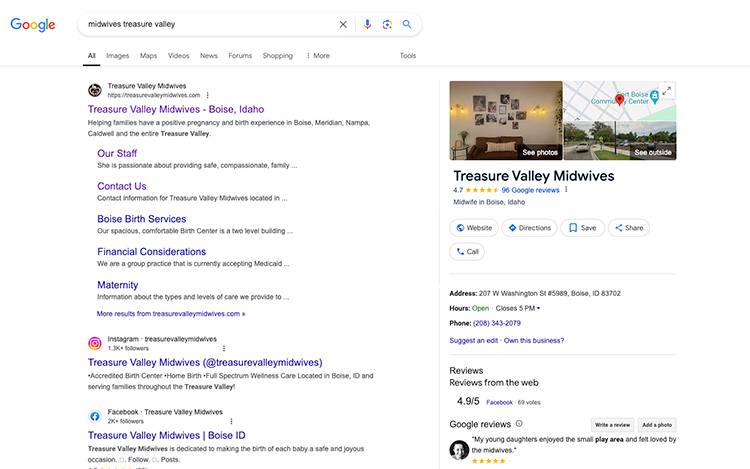The image size is (750, 469).
Task: Go to Google homepage via logo
Action: point(33,24)
